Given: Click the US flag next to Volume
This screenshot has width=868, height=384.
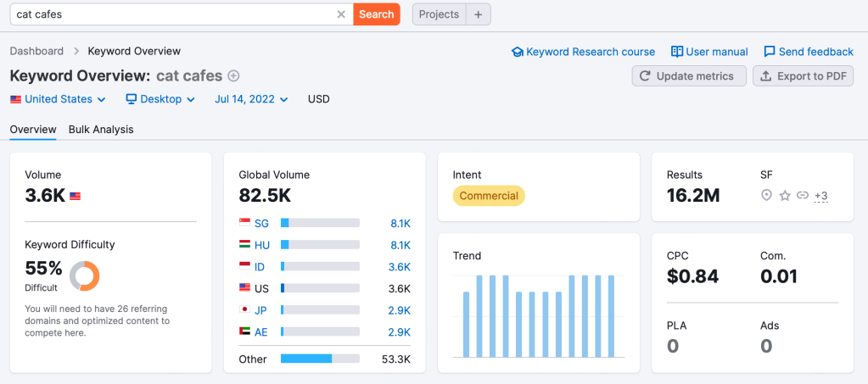Looking at the screenshot, I should pos(76,196).
